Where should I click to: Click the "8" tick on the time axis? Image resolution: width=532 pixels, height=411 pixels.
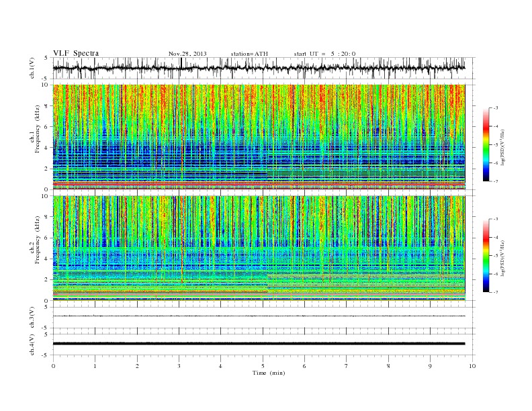388,366
